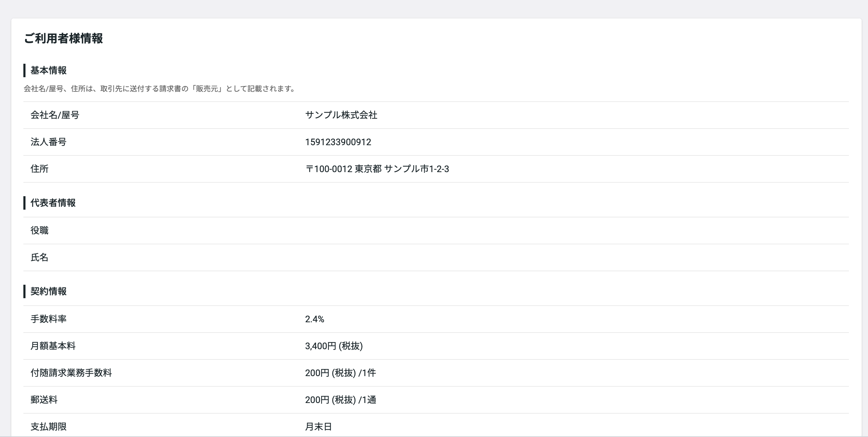The image size is (868, 437).
Task: Select the 基本情報 section heading
Action: (48, 70)
